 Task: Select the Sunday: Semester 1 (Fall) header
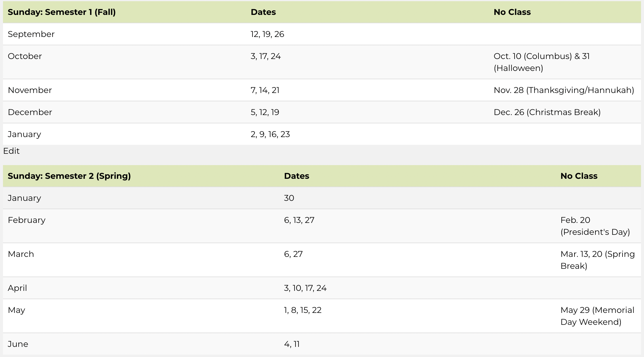tap(62, 12)
